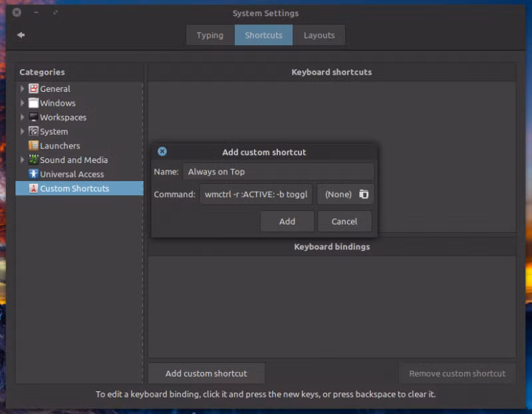Close the Add custom shortcut dialog
The height and width of the screenshot is (414, 532).
162,152
